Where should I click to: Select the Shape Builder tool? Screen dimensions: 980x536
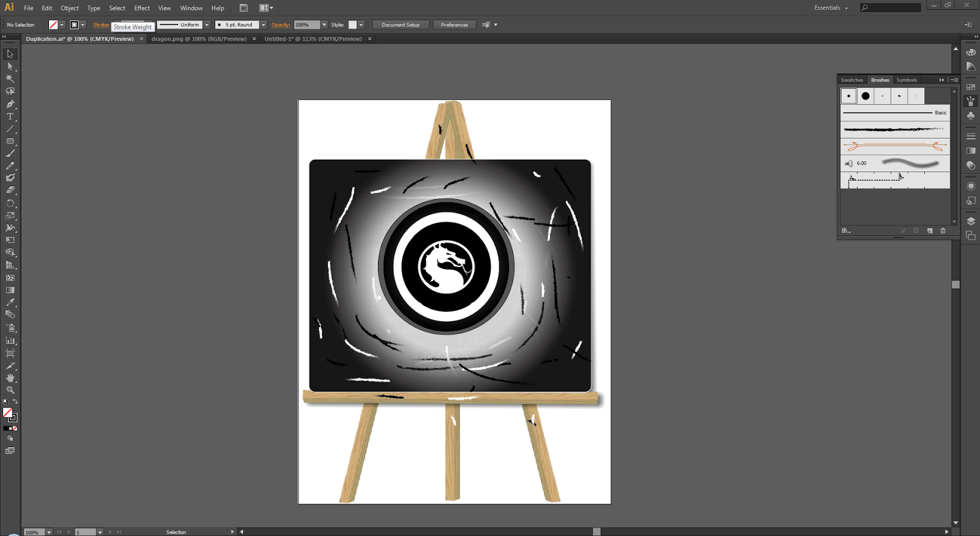pos(10,252)
